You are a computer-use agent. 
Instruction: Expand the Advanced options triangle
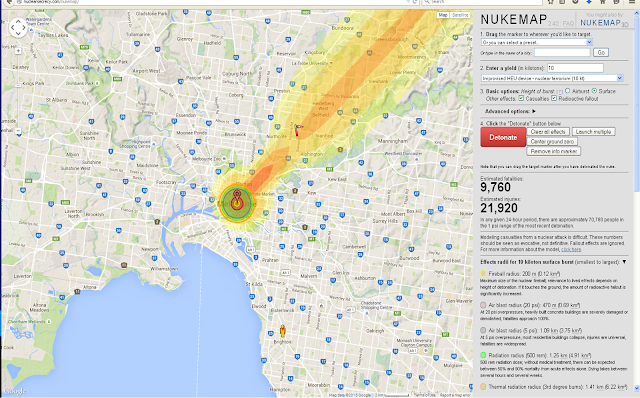[x=534, y=111]
